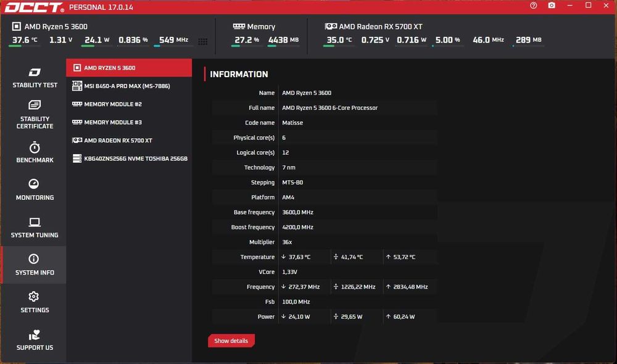Image resolution: width=617 pixels, height=364 pixels.
Task: Click memory usage 27.2 % reading
Action: [x=247, y=39]
